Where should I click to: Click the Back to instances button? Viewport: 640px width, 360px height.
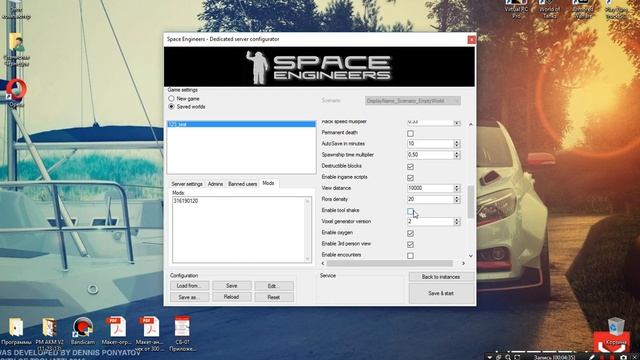coord(441,277)
